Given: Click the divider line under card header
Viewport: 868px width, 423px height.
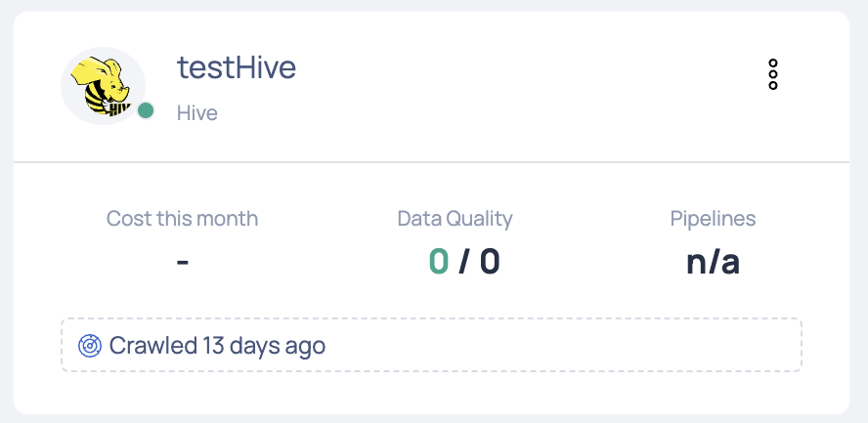Looking at the screenshot, I should click(x=431, y=162).
